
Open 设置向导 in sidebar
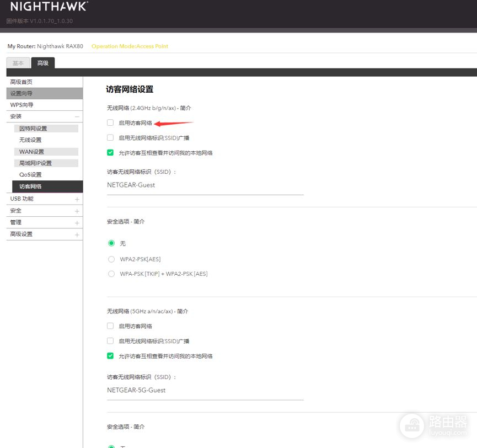pyautogui.click(x=22, y=93)
